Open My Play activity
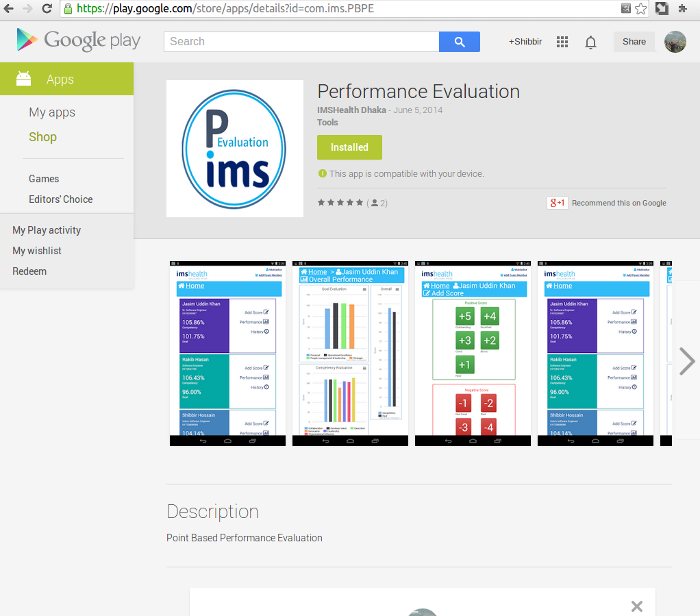Screen dimensions: 700x616 coord(47,230)
